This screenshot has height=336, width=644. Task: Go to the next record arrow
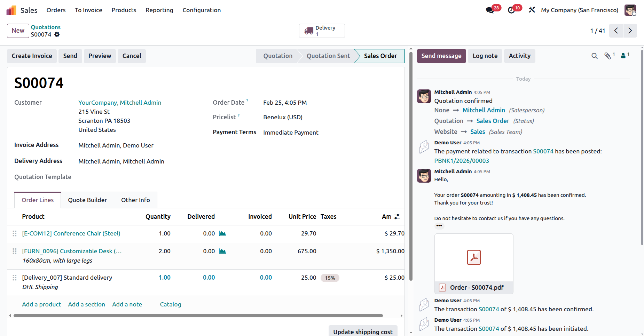tap(630, 31)
